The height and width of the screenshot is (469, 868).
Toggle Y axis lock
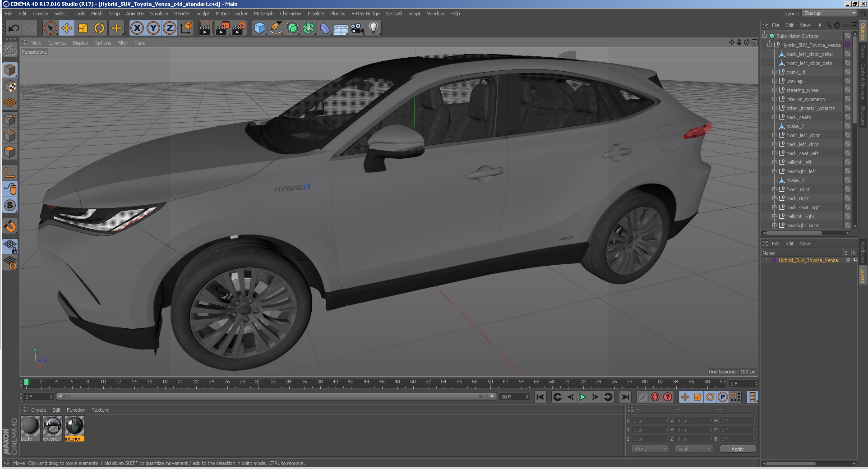153,28
